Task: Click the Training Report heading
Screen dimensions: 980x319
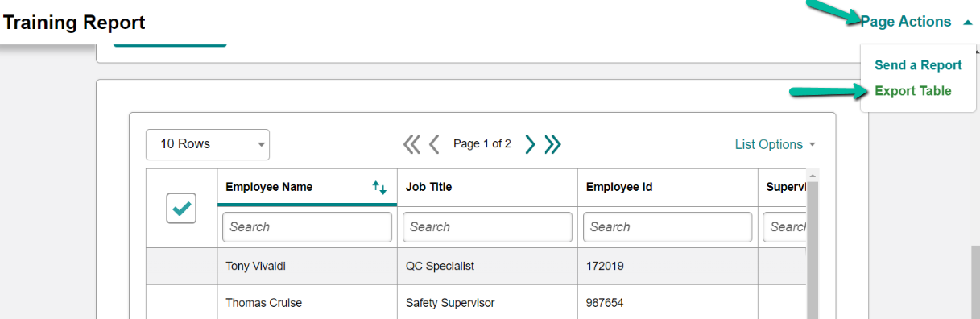Action: tap(74, 23)
